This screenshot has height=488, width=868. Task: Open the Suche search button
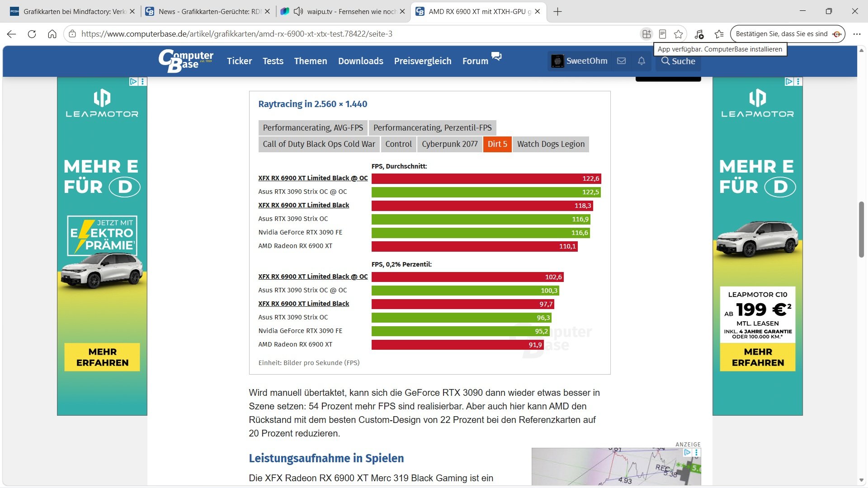678,61
